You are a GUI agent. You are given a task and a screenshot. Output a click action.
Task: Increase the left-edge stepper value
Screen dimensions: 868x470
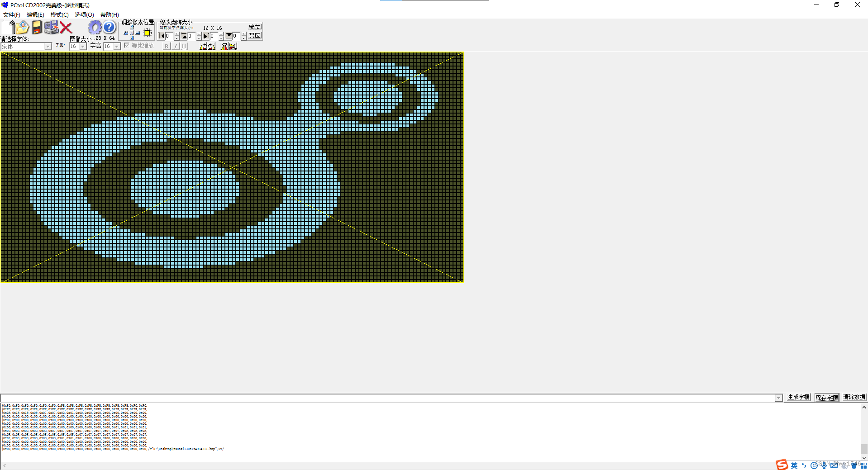tap(176, 34)
